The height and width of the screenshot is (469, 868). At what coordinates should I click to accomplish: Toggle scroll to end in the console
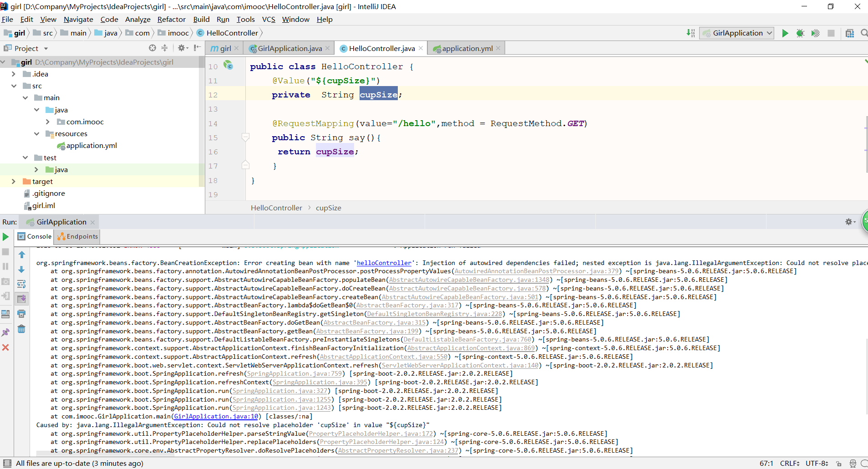coord(21,299)
